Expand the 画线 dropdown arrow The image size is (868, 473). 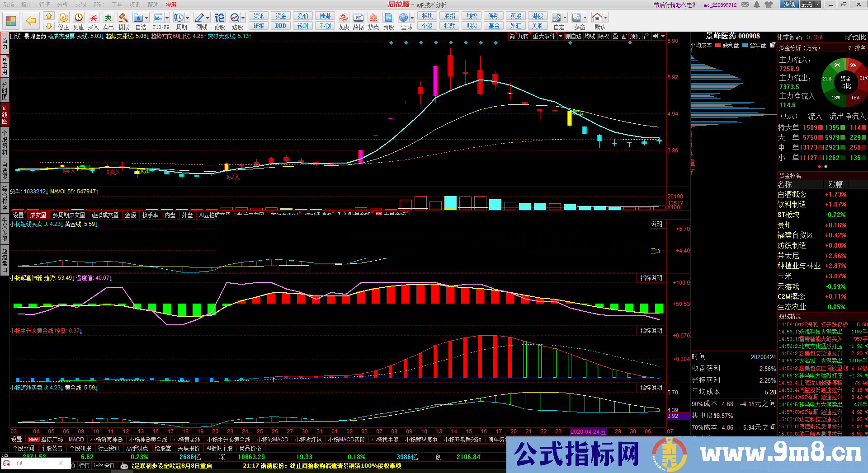pyautogui.click(x=208, y=18)
